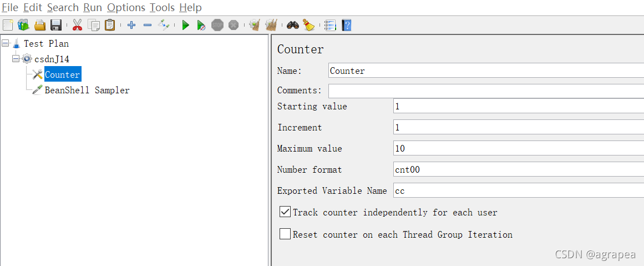Open Help with question mark icon

347,26
